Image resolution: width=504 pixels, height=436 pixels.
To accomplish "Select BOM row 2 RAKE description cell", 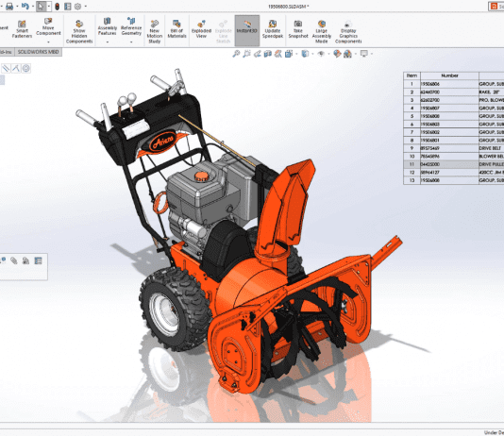I will point(491,92).
